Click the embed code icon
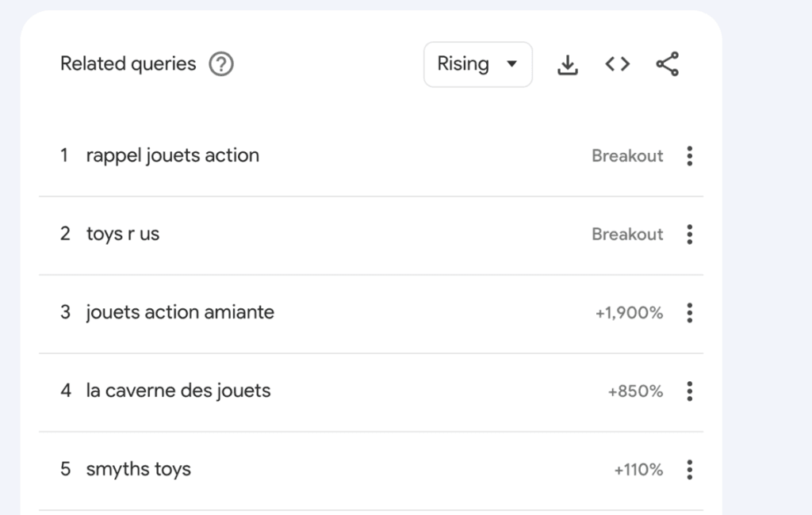 point(617,64)
